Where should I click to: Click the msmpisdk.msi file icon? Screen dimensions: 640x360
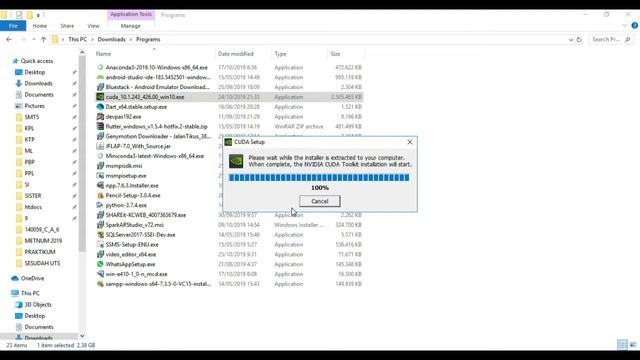click(100, 166)
